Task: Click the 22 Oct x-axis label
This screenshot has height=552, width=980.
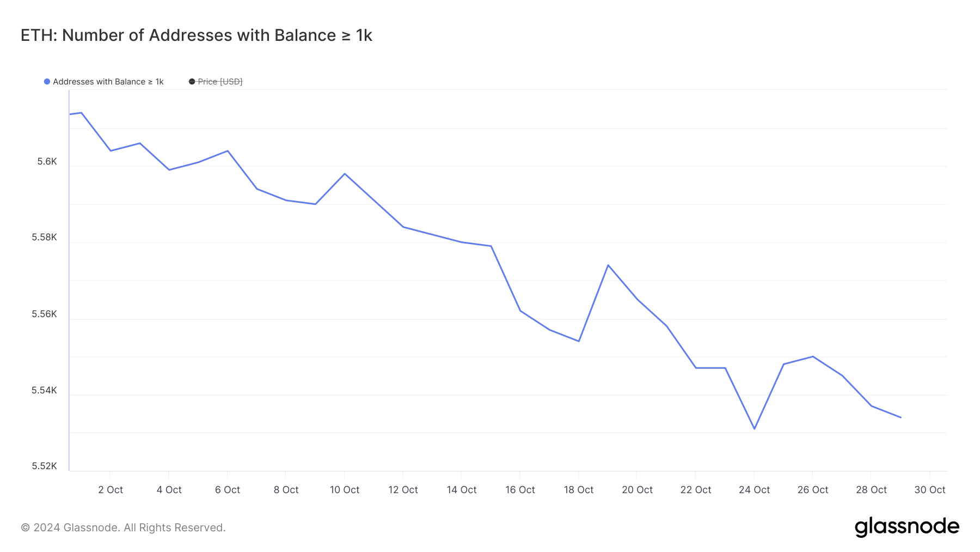Action: pos(695,490)
